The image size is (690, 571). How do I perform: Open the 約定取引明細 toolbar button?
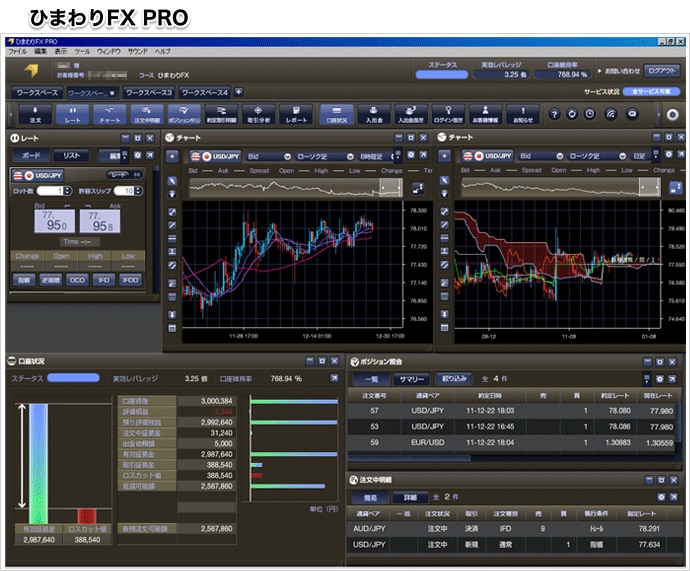click(x=221, y=114)
